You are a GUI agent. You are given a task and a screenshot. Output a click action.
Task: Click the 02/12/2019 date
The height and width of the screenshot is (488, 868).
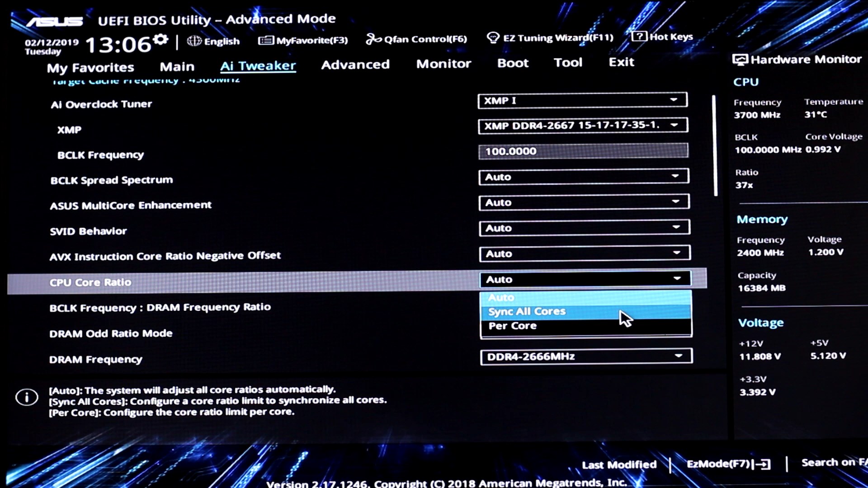[x=52, y=42]
